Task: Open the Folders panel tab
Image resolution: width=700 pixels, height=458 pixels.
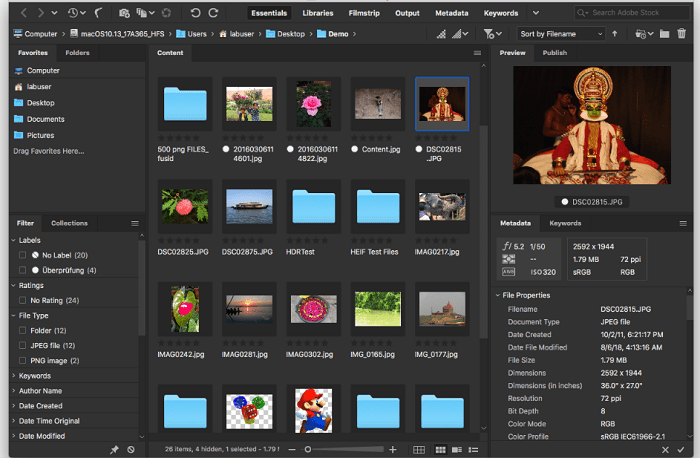Action: (x=77, y=53)
